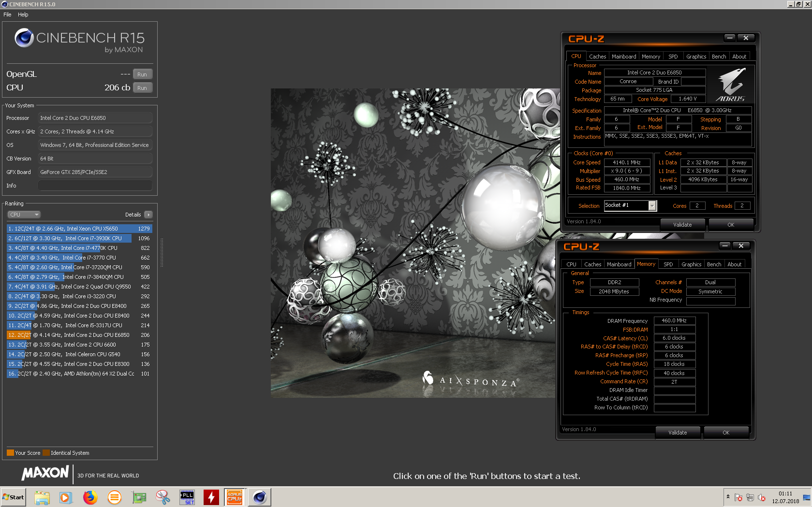812x507 pixels.
Task: Run the CPU benchmark
Action: pyautogui.click(x=142, y=88)
